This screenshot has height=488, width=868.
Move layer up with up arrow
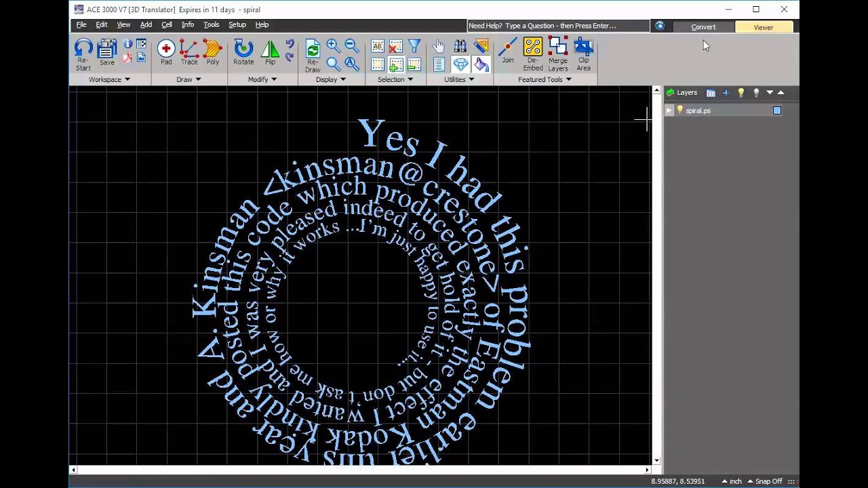[781, 93]
